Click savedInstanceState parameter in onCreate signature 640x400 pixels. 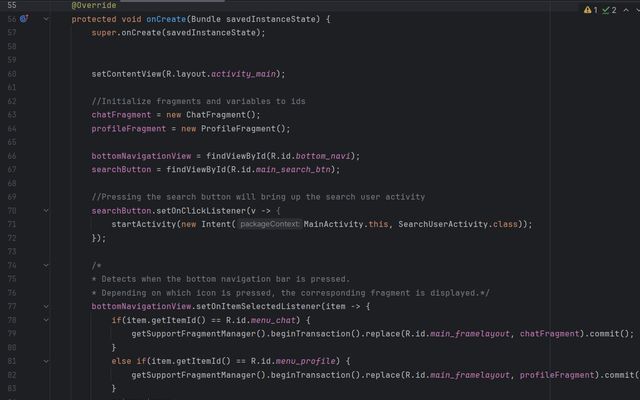(271, 19)
